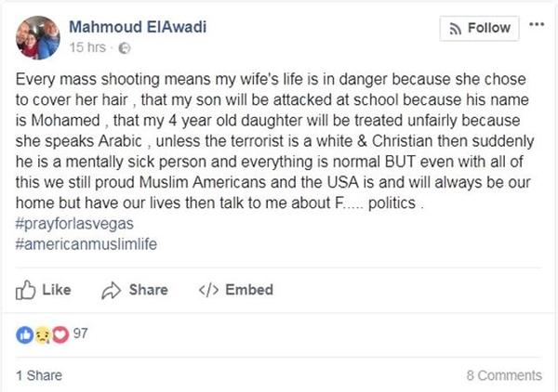The image size is (558, 392).
Task: Click the author's profile picture
Action: click(38, 37)
